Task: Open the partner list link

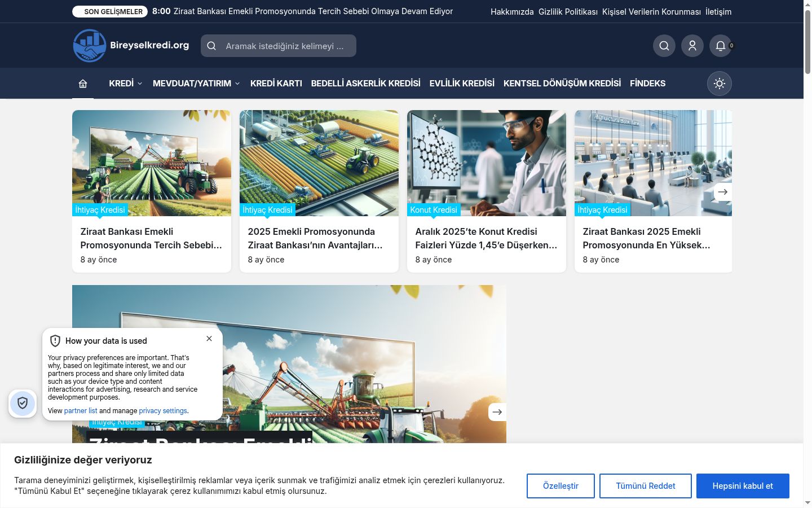Action: tap(81, 411)
